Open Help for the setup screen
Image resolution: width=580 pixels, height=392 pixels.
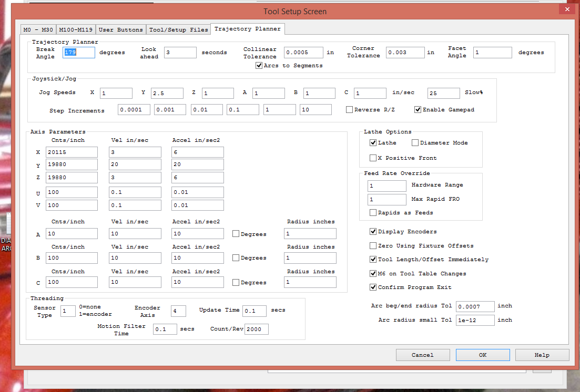(542, 355)
